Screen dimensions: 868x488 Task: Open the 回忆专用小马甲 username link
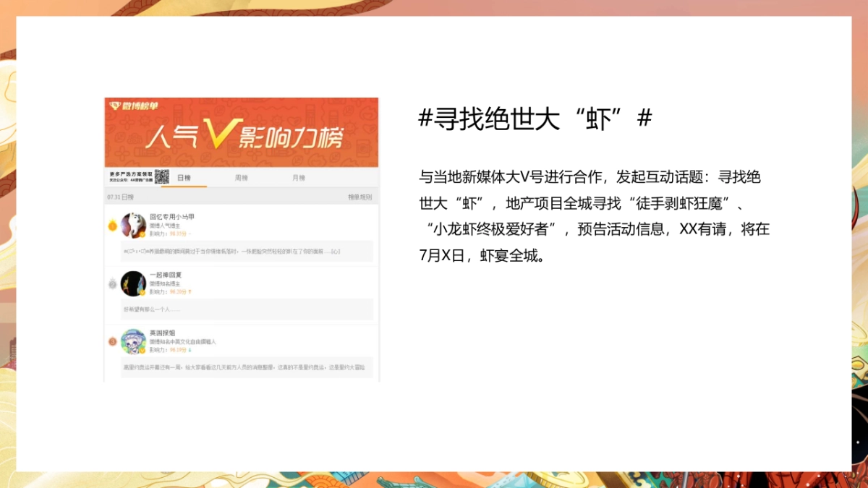pyautogui.click(x=171, y=217)
